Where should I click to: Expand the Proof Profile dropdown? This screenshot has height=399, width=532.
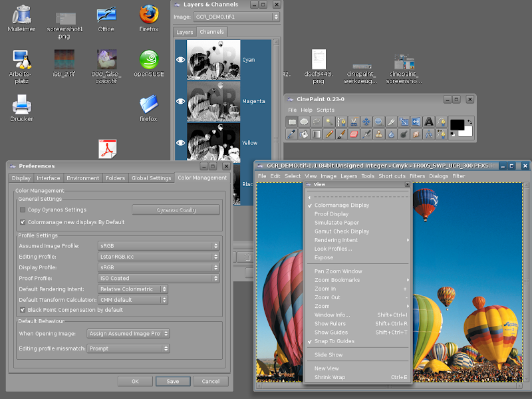point(158,278)
